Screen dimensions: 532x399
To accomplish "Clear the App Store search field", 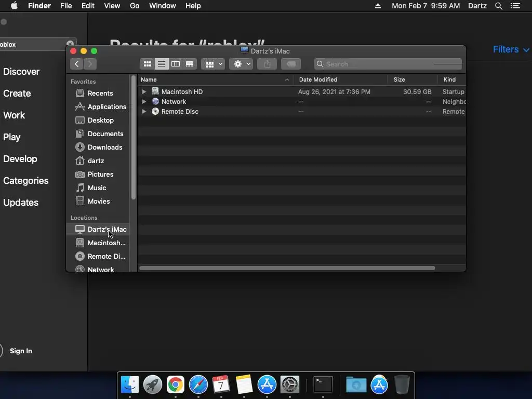I will click(x=70, y=43).
